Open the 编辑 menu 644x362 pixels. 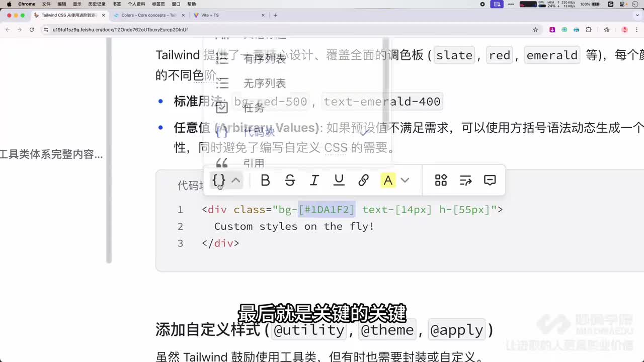(x=61, y=4)
